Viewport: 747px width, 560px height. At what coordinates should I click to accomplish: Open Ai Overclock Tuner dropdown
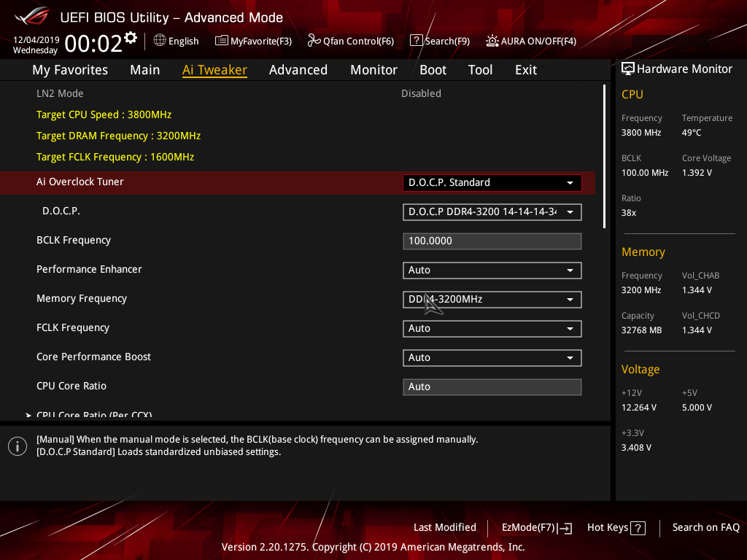[492, 183]
